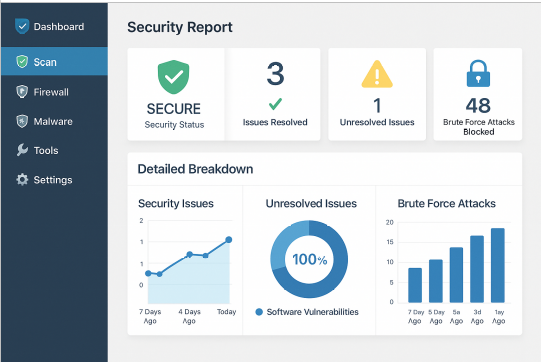
Task: Click the Settings gear icon
Action: tap(22, 179)
